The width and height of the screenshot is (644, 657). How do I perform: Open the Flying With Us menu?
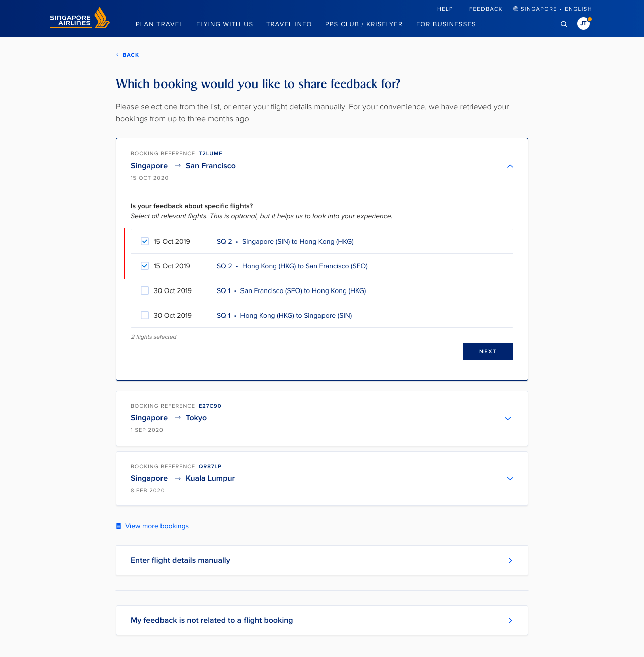tap(224, 24)
